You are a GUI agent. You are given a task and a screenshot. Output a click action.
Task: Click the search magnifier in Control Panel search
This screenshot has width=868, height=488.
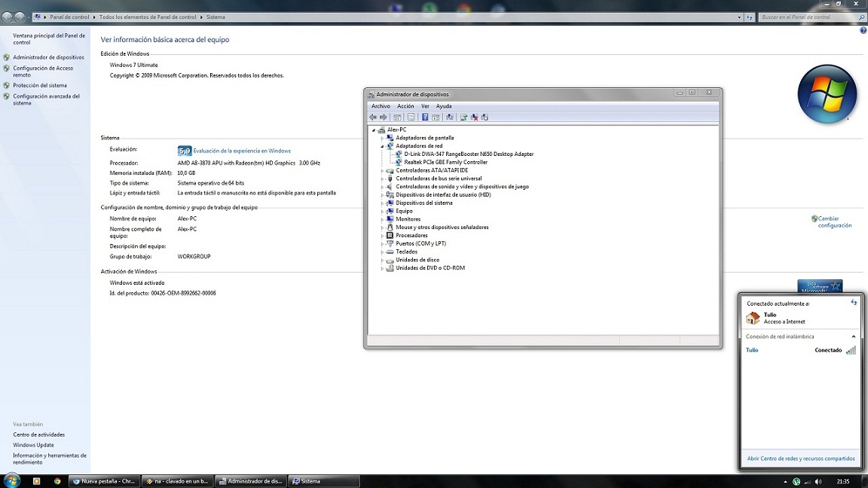[861, 17]
